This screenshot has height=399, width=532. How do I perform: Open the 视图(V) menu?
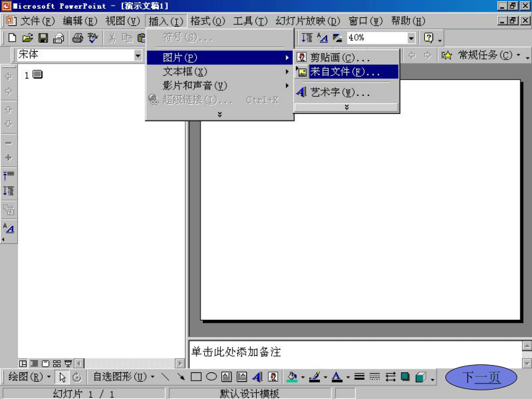tap(122, 21)
